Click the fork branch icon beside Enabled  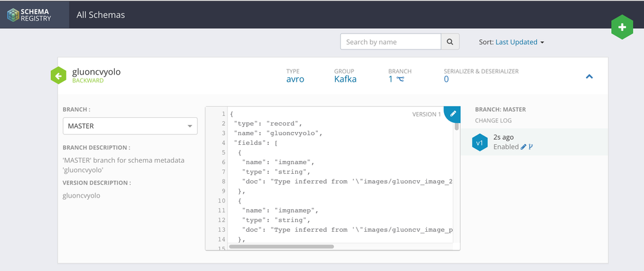point(531,147)
